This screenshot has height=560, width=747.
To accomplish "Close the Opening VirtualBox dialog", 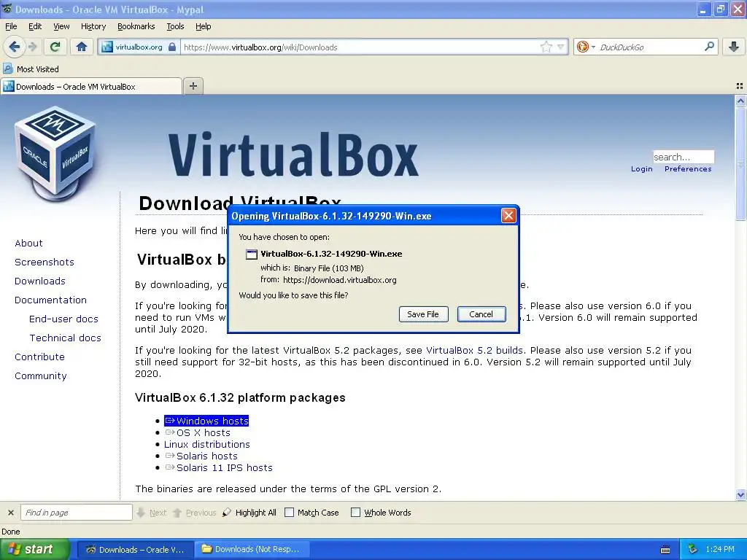I will point(508,216).
